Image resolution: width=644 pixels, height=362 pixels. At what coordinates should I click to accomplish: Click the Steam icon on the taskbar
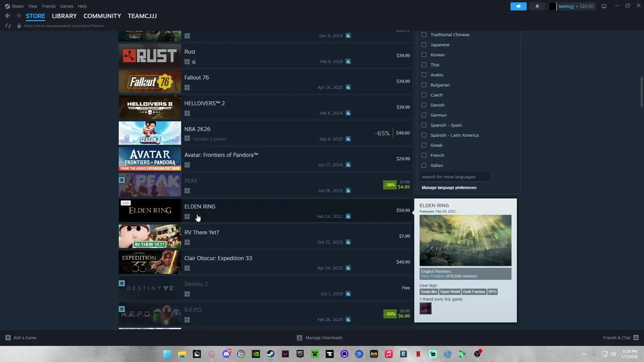(x=270, y=354)
